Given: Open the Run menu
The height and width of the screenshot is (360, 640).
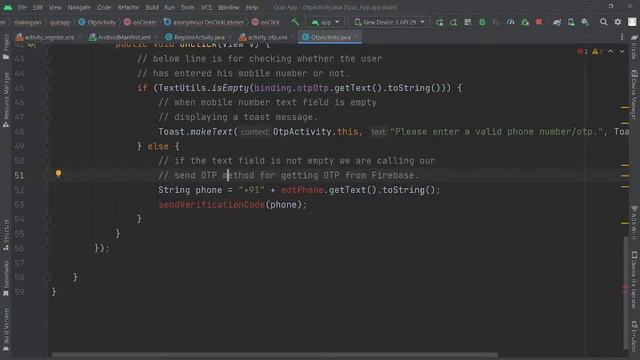Looking at the screenshot, I should pyautogui.click(x=169, y=7).
